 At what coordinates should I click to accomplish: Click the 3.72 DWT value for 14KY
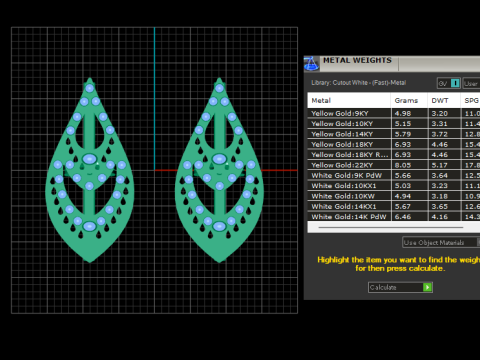click(x=439, y=134)
